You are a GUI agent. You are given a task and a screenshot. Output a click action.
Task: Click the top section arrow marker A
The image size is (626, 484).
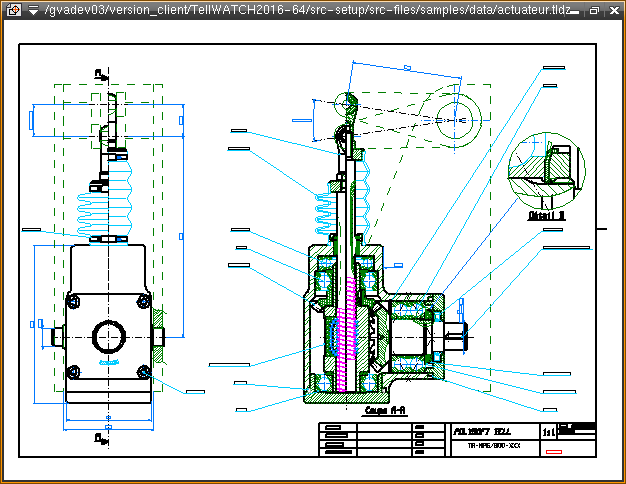click(100, 74)
